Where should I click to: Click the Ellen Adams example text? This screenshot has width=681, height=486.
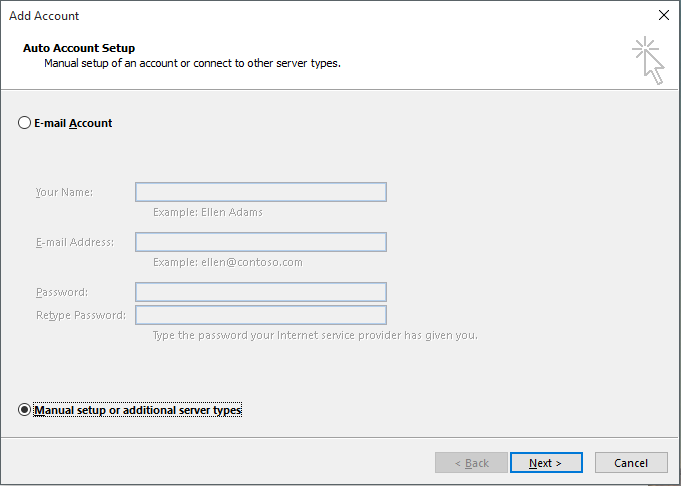coord(231,212)
